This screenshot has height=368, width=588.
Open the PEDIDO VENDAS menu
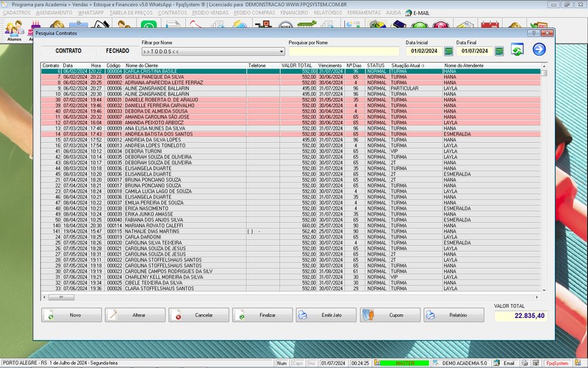[210, 13]
